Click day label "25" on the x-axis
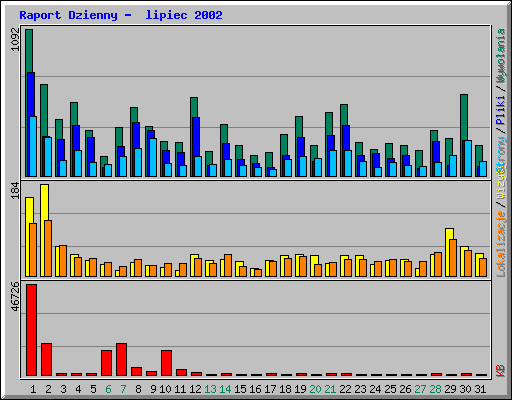512x400 pixels. pyautogui.click(x=390, y=389)
